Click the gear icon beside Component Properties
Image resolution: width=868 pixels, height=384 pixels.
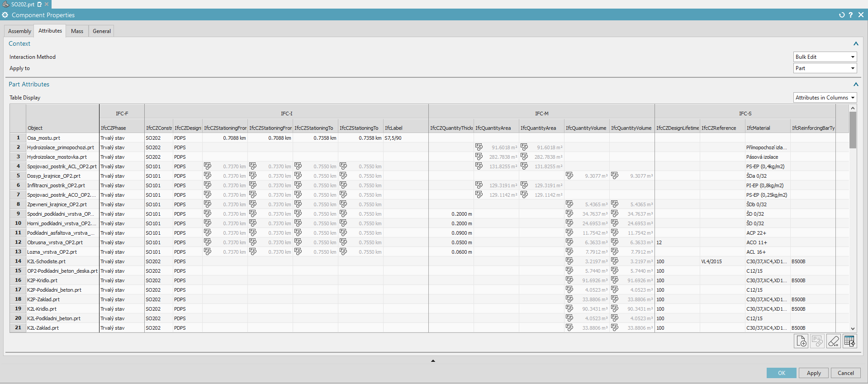click(x=5, y=15)
